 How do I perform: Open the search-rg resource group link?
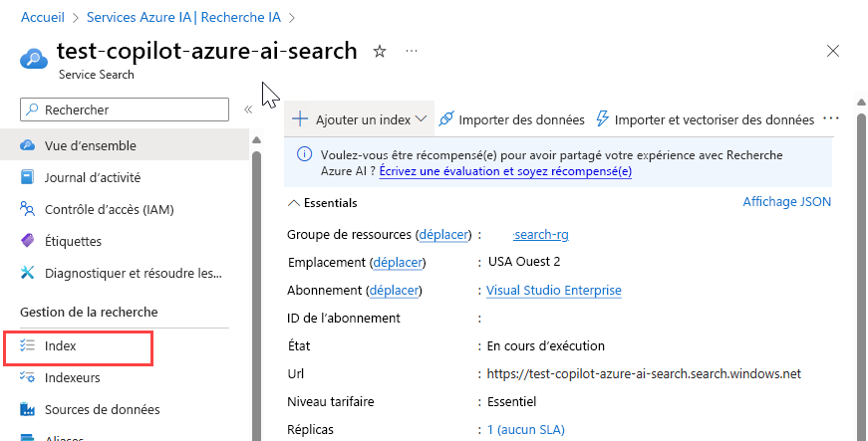[541, 235]
